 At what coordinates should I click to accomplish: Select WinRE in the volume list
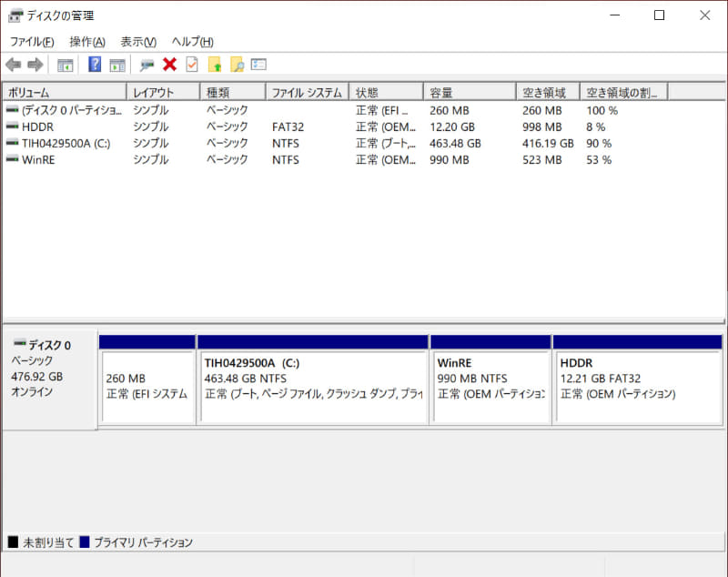pyautogui.click(x=38, y=159)
